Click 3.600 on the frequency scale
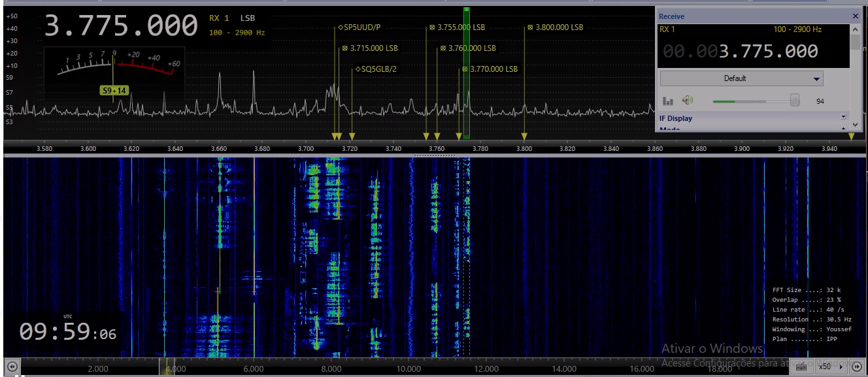Viewport: 868px width, 377px height. (x=88, y=149)
